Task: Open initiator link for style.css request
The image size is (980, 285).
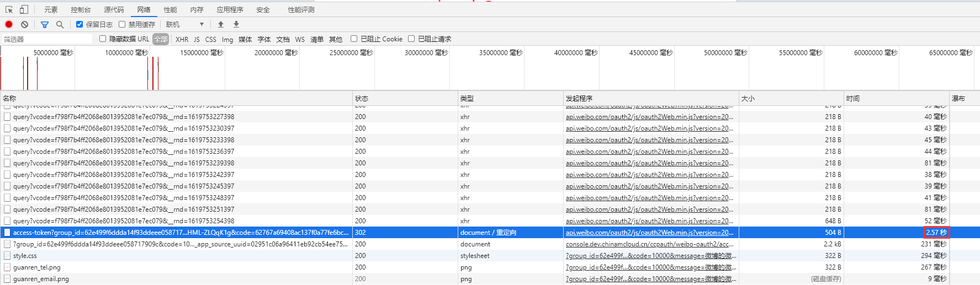Action: pos(650,256)
